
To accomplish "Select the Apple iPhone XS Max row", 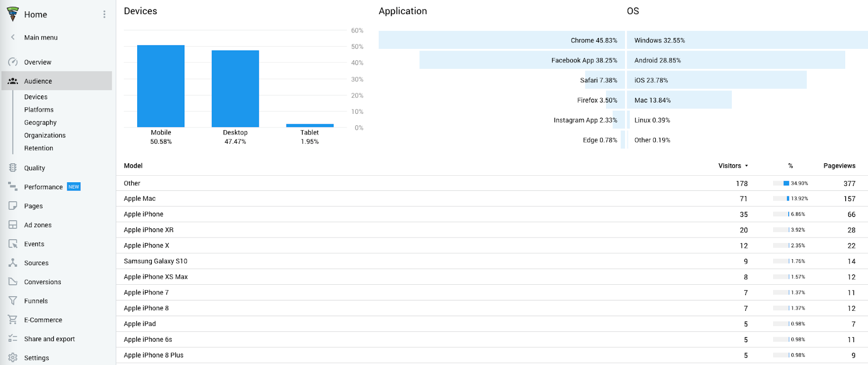I will pos(492,277).
